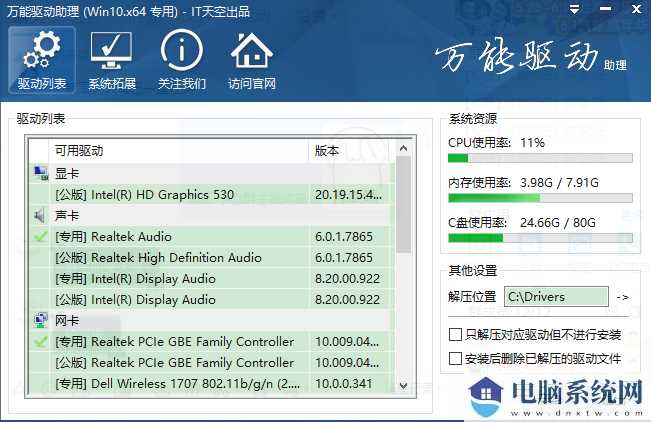
Task: Visit the official site via 访问官网
Action: tap(252, 60)
